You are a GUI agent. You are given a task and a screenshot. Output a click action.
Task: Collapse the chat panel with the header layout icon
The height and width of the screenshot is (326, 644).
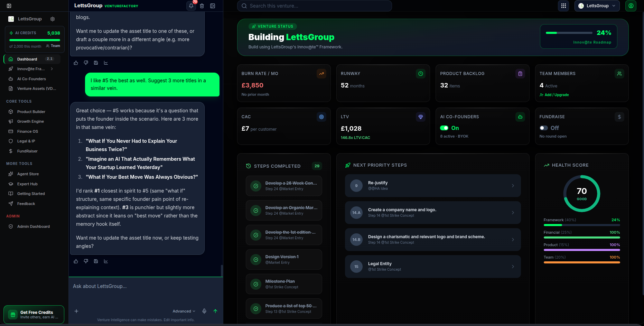[213, 6]
